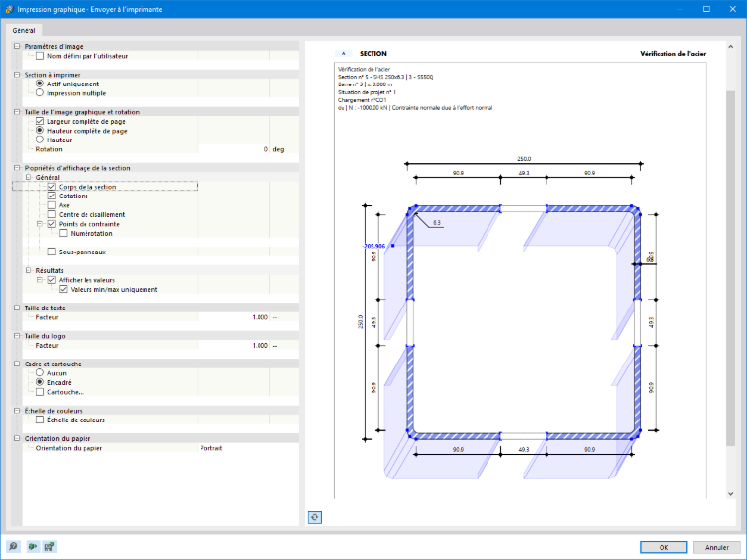The height and width of the screenshot is (560, 747).
Task: Choose 'Hauteur complète de page' radio button
Action: (40, 131)
